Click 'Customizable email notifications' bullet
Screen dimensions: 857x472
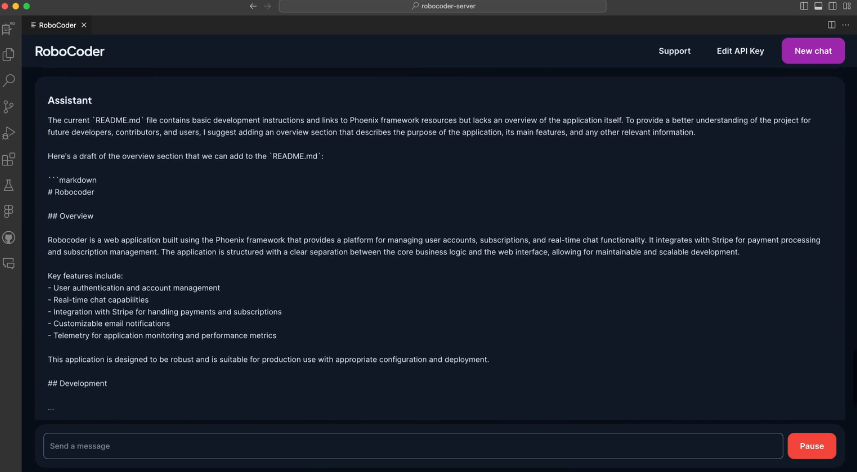pos(109,323)
